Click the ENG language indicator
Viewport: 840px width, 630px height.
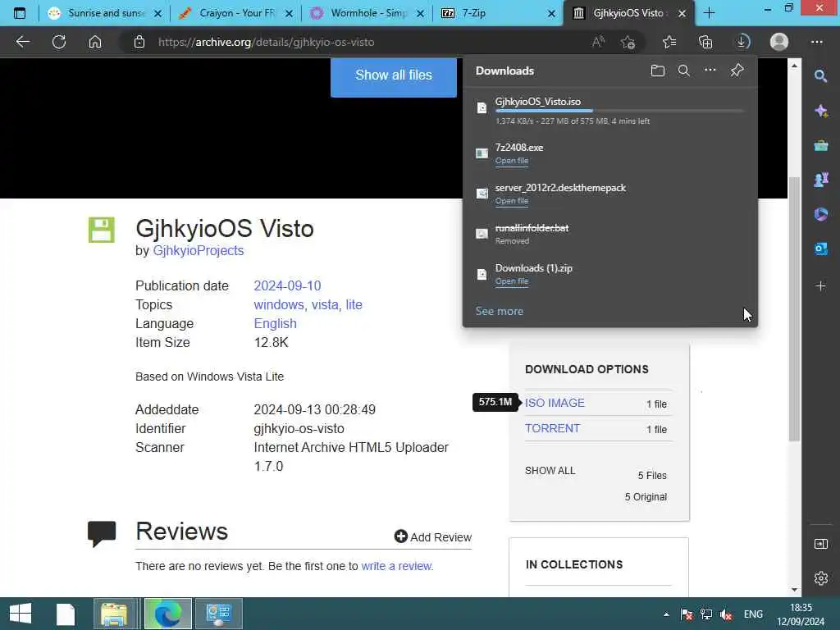coord(753,614)
